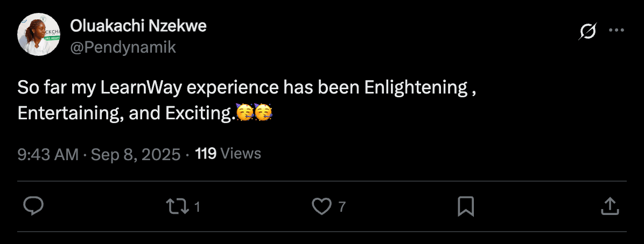Click the word Enlightening in the tweet

pyautogui.click(x=415, y=88)
